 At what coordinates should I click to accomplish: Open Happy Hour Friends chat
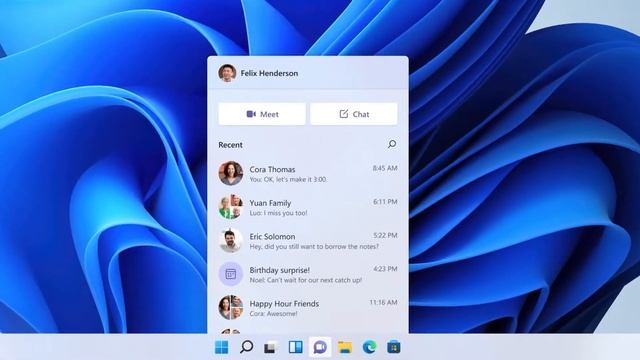click(x=308, y=307)
